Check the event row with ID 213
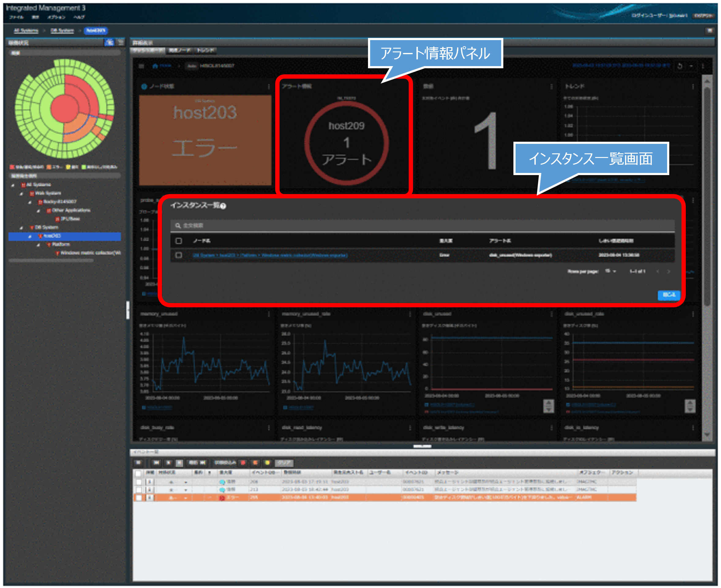Viewport: 721px width, 588px height. [138, 490]
